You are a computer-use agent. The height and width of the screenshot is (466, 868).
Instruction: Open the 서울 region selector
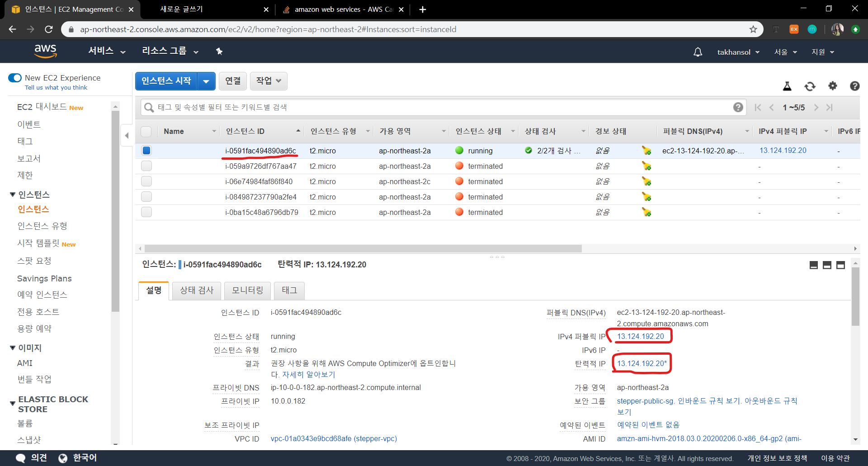coord(785,52)
